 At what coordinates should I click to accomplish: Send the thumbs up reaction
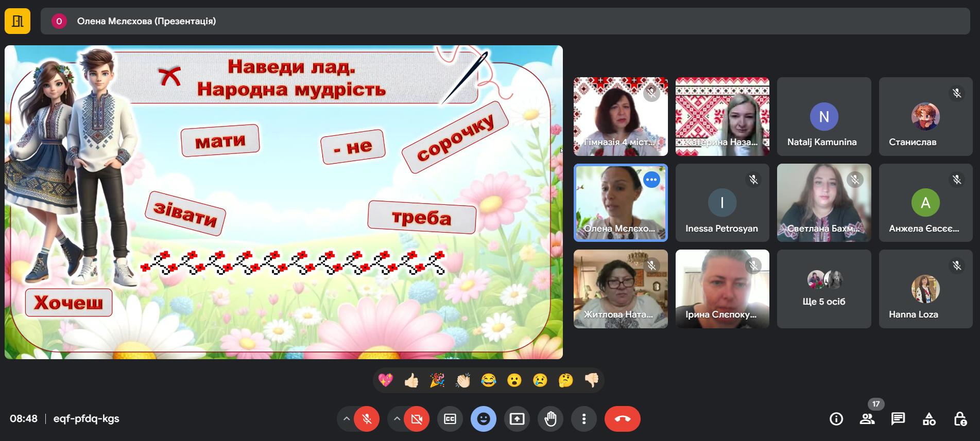pyautogui.click(x=411, y=380)
